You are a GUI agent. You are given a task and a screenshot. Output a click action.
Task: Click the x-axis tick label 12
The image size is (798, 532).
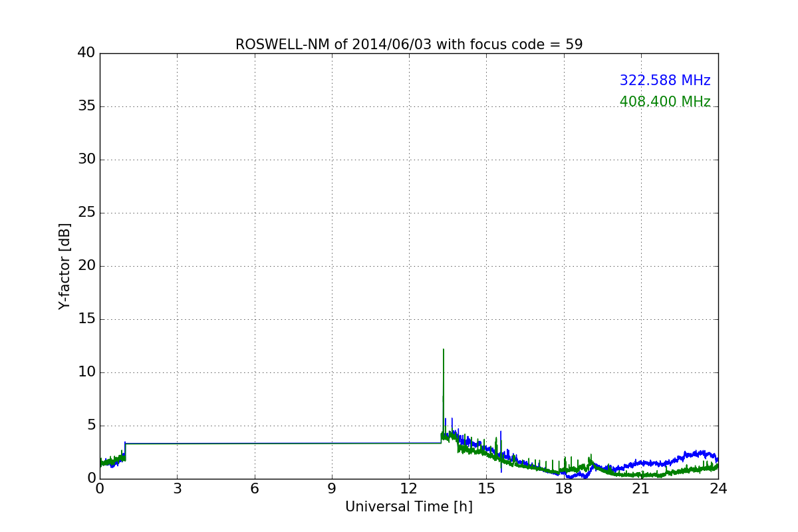point(409,489)
